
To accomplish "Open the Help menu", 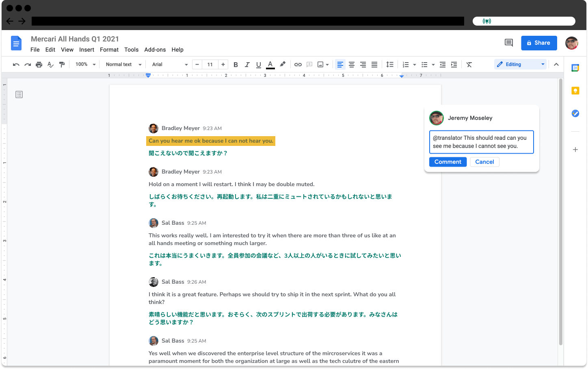I will tap(177, 50).
